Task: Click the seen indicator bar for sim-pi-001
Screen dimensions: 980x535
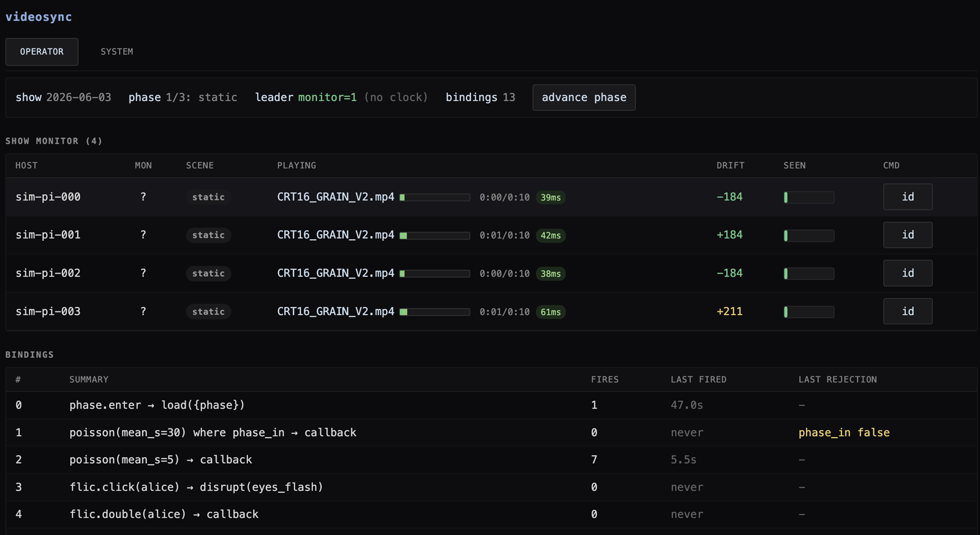Action: point(809,235)
